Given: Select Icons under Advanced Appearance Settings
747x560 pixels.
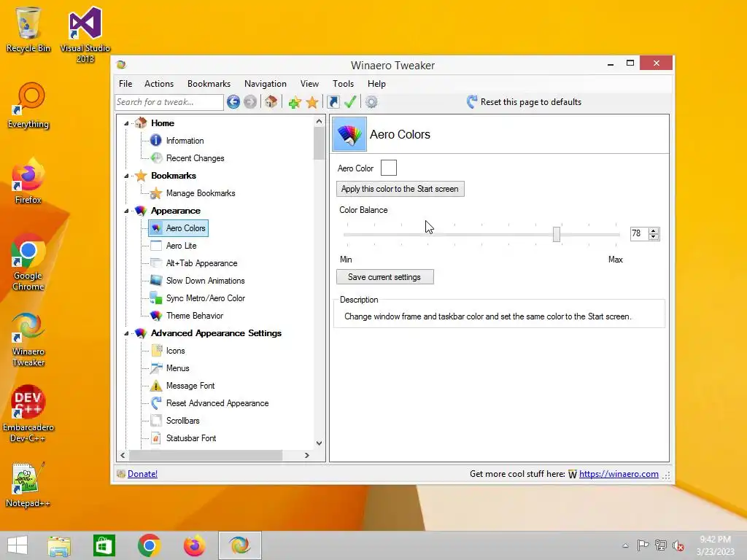Looking at the screenshot, I should [x=175, y=351].
